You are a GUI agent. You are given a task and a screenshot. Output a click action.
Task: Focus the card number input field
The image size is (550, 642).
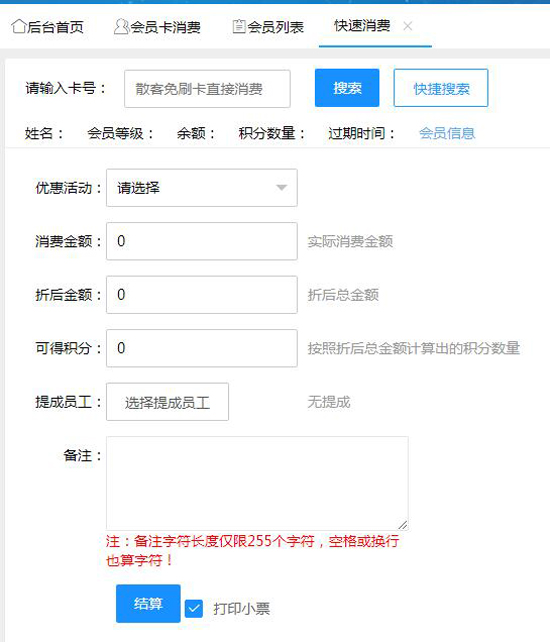tap(208, 89)
